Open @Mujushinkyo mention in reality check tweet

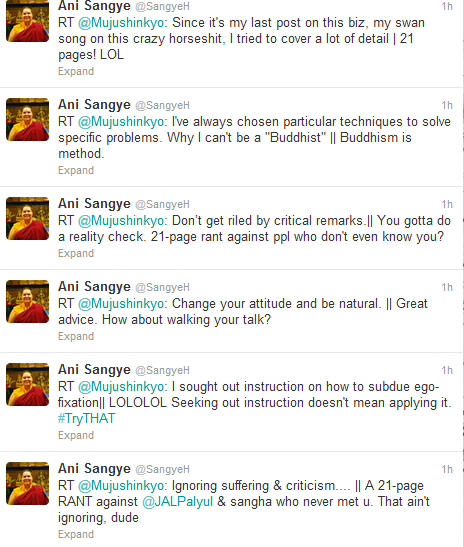pyautogui.click(x=121, y=221)
